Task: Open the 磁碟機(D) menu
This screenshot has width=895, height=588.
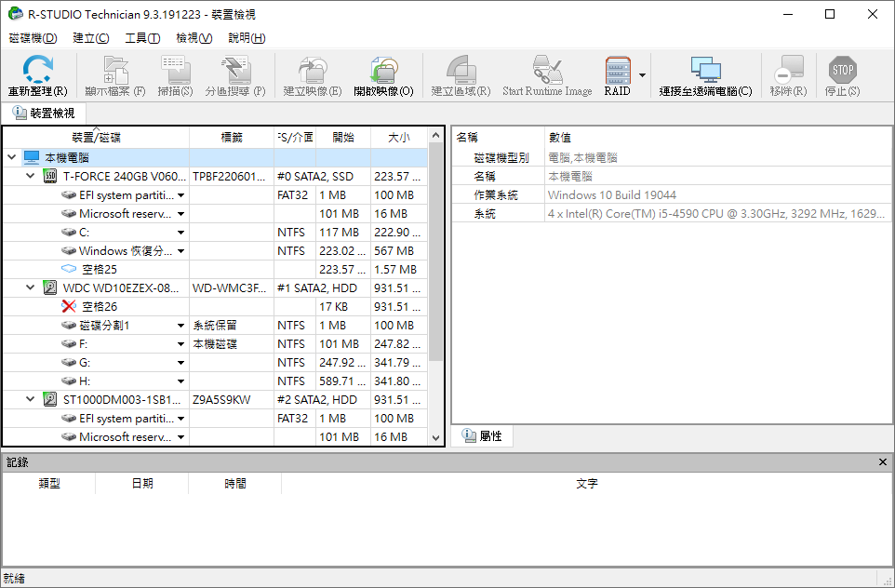Action: 33,37
